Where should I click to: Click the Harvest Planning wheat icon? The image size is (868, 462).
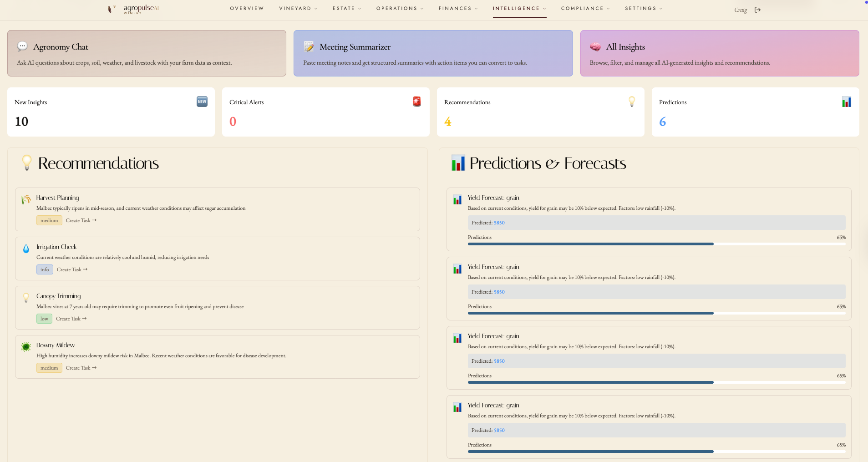tap(26, 199)
